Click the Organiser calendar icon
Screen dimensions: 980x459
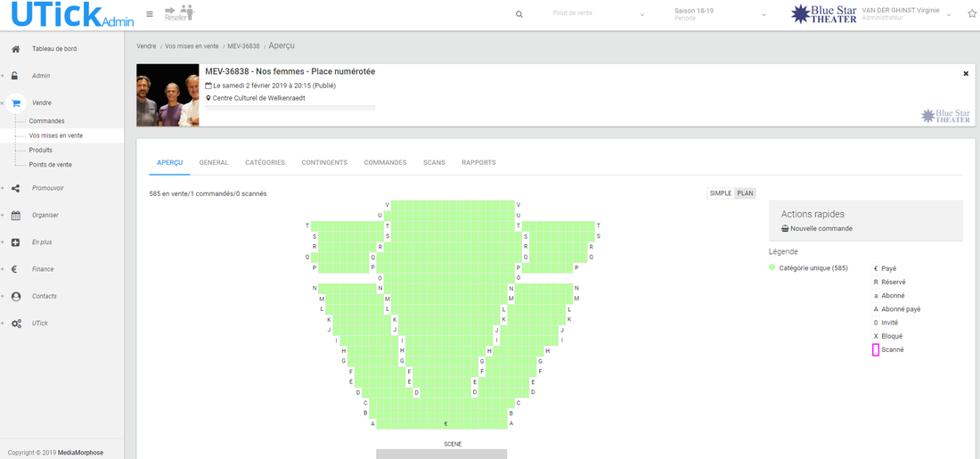tap(16, 215)
